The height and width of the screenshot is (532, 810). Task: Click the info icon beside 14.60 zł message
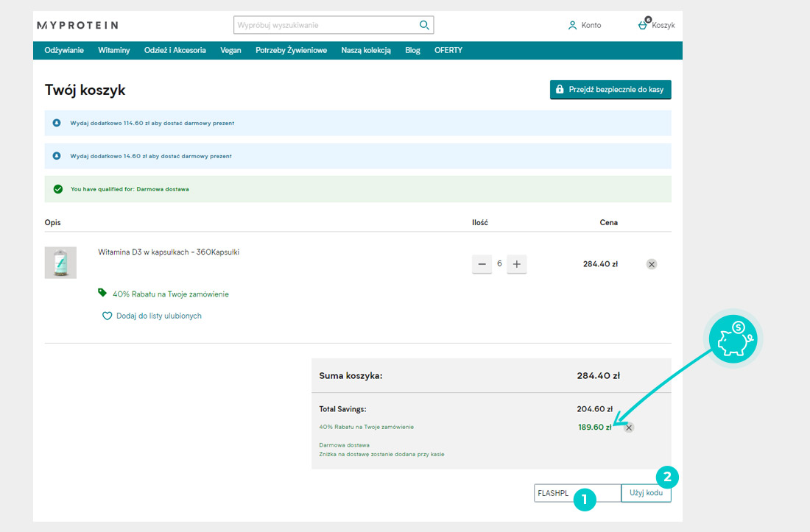57,156
